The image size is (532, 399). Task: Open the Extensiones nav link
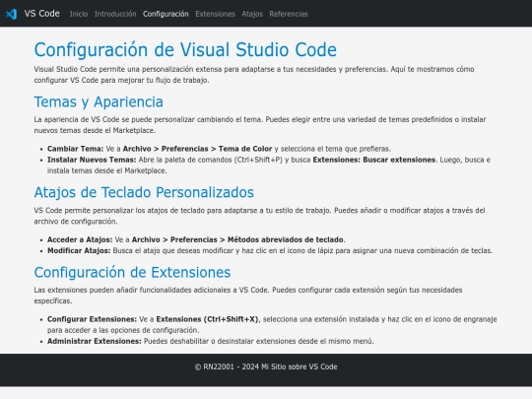point(215,14)
